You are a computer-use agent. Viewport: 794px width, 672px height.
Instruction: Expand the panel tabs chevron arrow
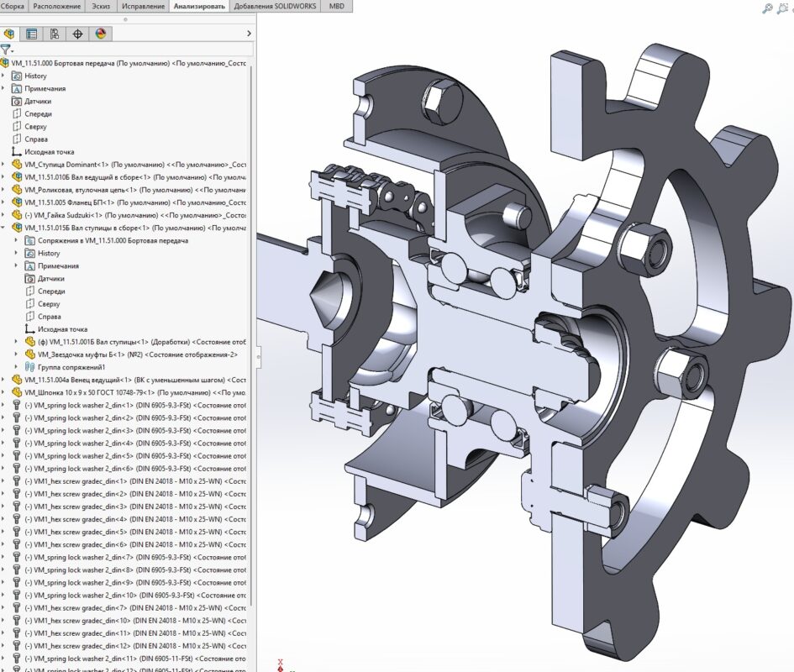249,34
